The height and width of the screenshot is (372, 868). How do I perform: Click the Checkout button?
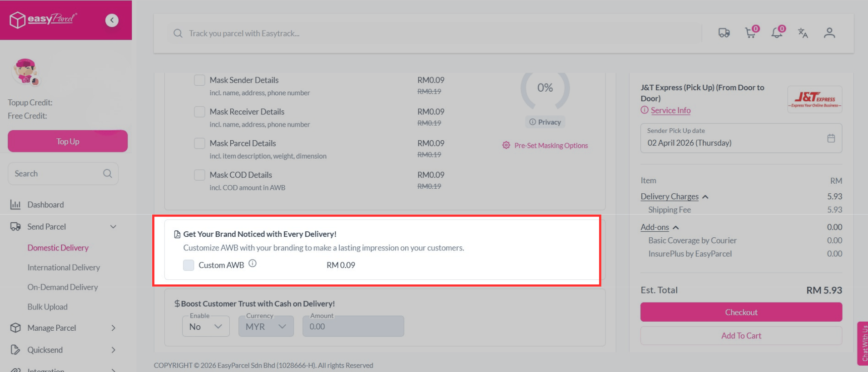pos(741,312)
